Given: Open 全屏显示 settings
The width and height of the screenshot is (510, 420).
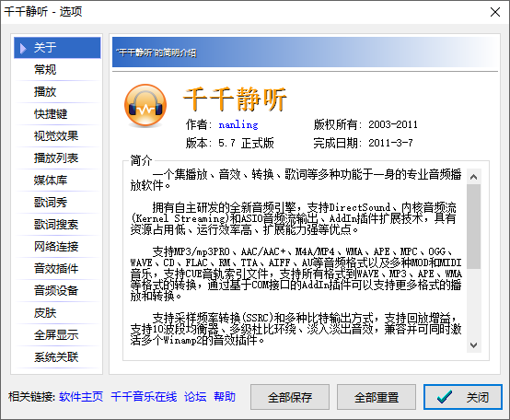Looking at the screenshot, I should point(57,335).
